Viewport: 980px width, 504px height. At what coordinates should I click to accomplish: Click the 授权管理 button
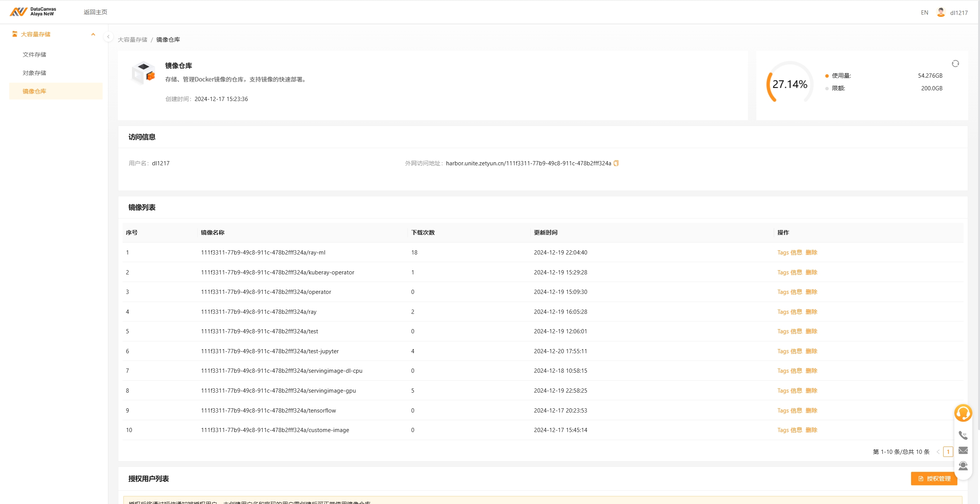click(934, 479)
